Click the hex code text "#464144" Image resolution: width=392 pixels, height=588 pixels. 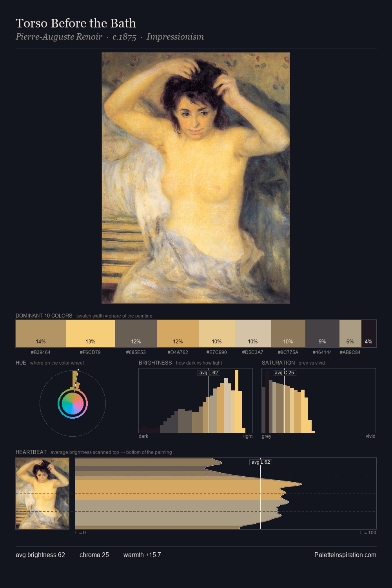(x=322, y=352)
